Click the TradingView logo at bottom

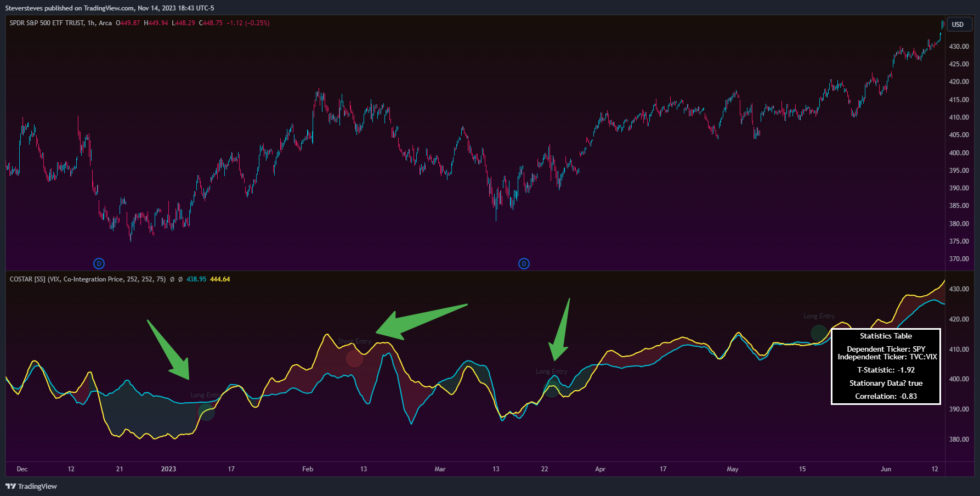31,486
